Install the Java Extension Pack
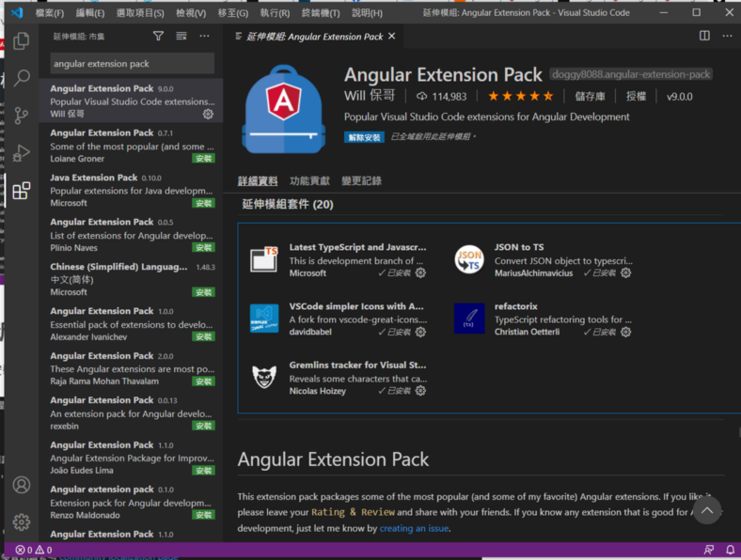741x560 pixels. click(x=204, y=203)
